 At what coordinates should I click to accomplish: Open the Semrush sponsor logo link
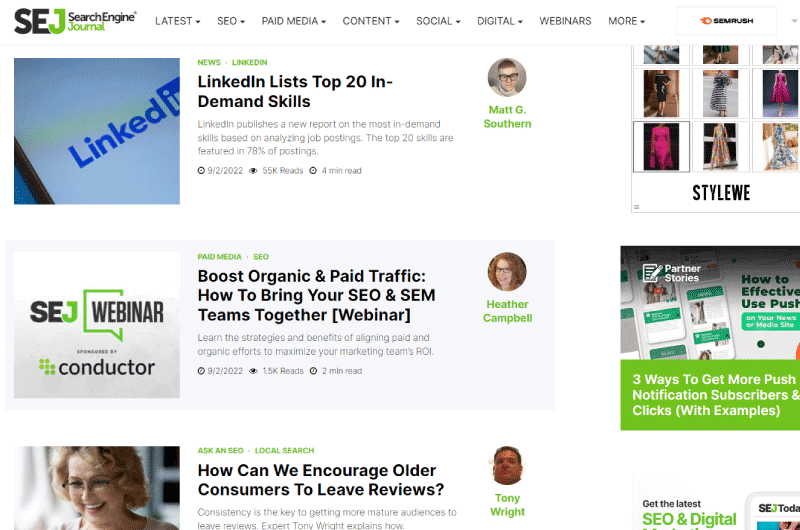727,21
